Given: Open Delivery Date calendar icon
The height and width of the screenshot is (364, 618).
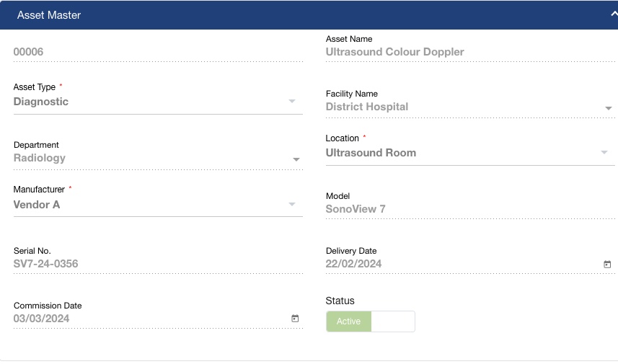Looking at the screenshot, I should click(x=607, y=265).
